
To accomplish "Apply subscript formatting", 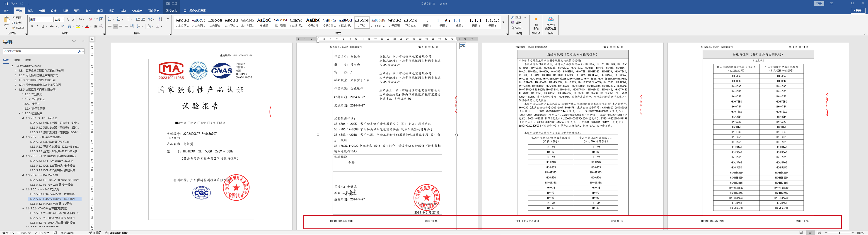I will [57, 26].
